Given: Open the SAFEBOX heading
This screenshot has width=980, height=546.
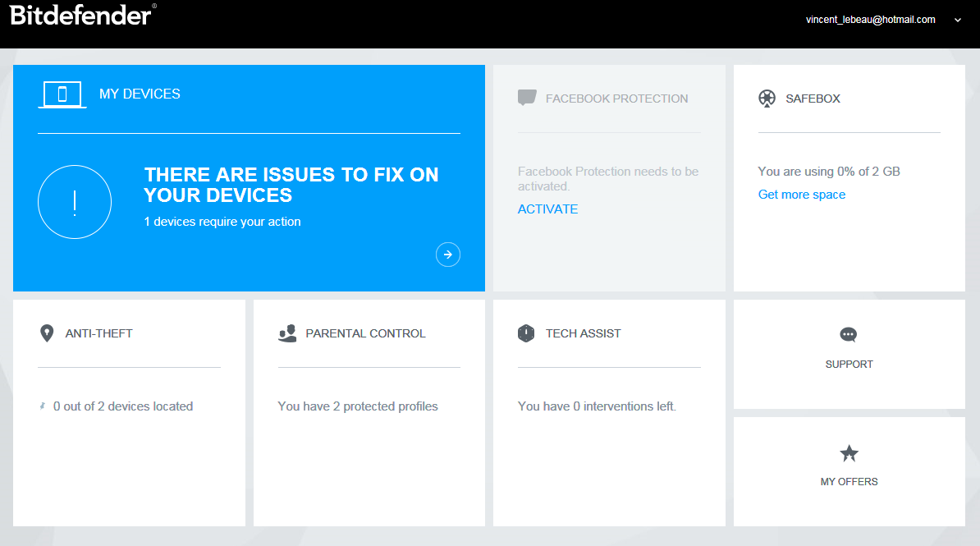Looking at the screenshot, I should (813, 99).
